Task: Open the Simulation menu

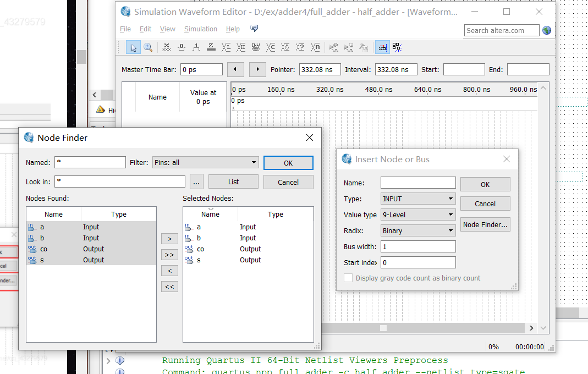Action: point(201,29)
